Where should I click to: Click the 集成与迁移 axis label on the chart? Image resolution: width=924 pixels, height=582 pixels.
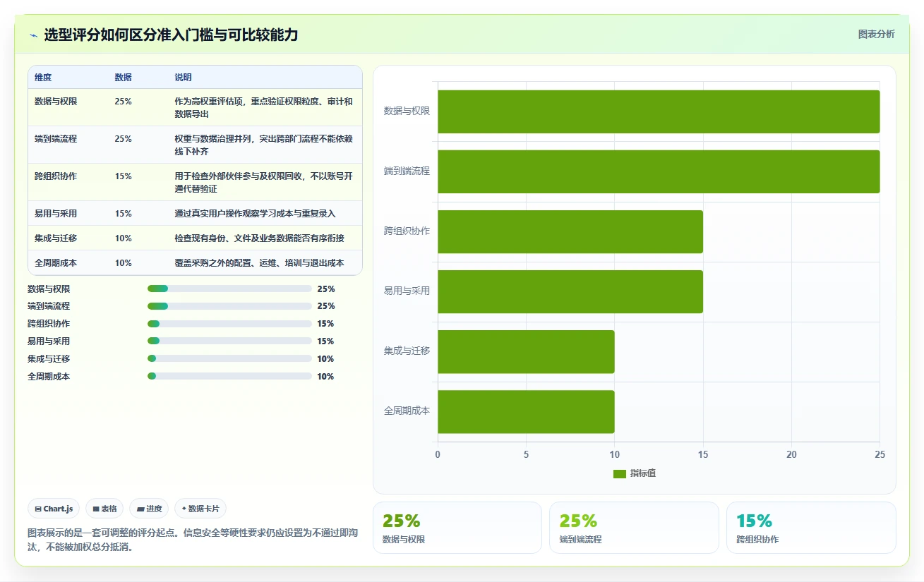click(407, 351)
